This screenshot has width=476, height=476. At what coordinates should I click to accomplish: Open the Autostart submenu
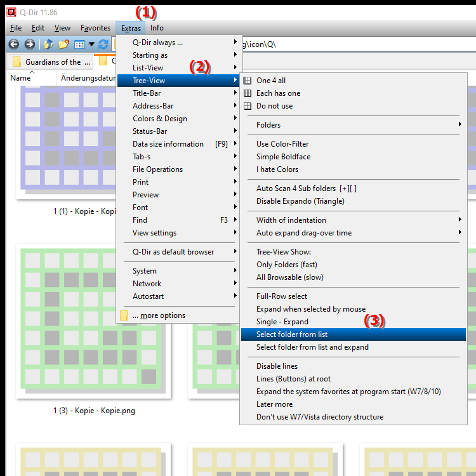click(179, 296)
